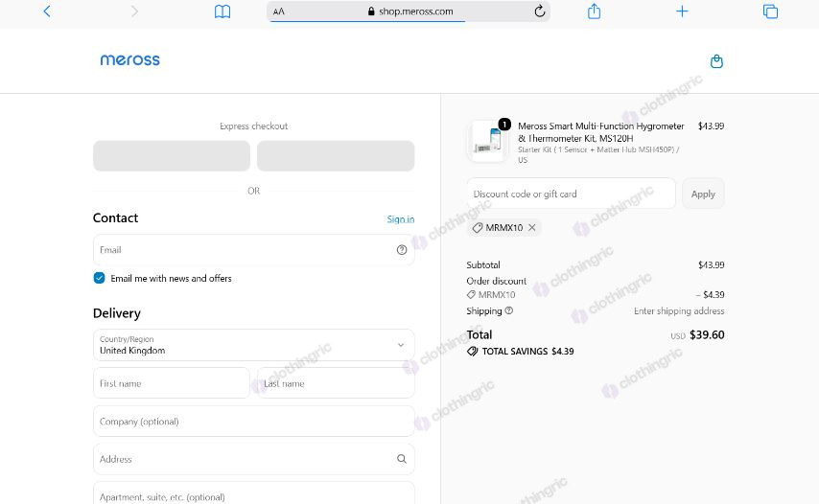The height and width of the screenshot is (504, 819).
Task: Click first Express checkout button
Action: [x=172, y=155]
